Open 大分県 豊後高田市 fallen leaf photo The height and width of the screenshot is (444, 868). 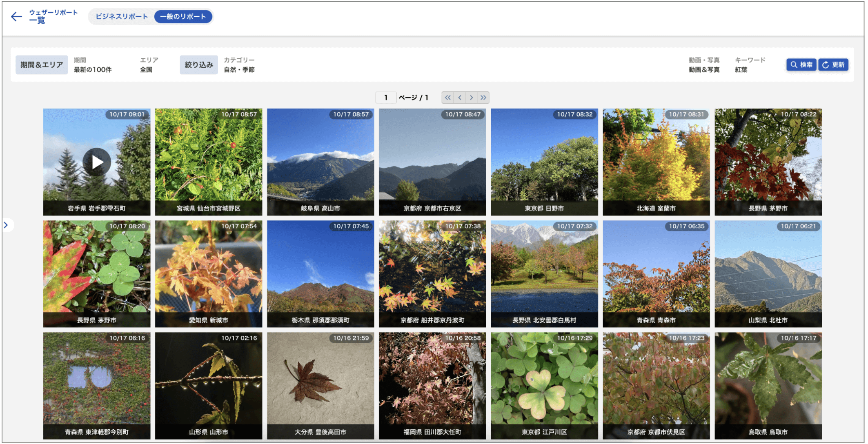[x=320, y=385]
